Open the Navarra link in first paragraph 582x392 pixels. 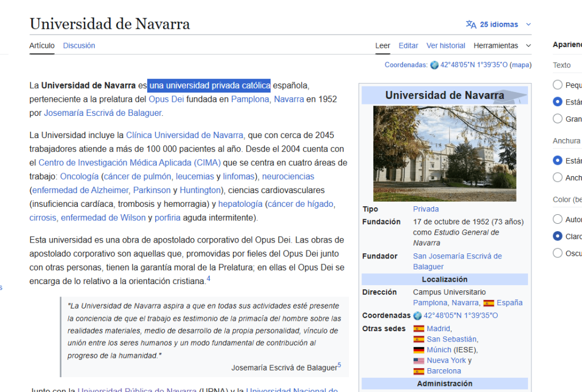pyautogui.click(x=289, y=99)
